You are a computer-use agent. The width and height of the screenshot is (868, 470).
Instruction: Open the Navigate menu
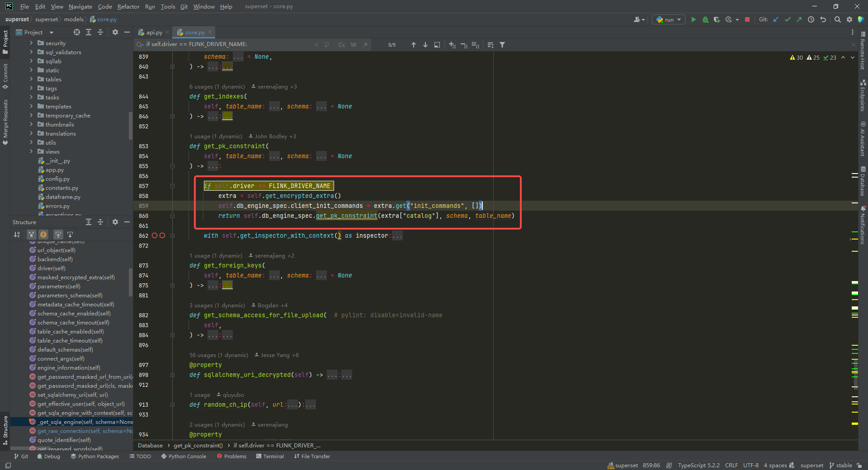(80, 6)
